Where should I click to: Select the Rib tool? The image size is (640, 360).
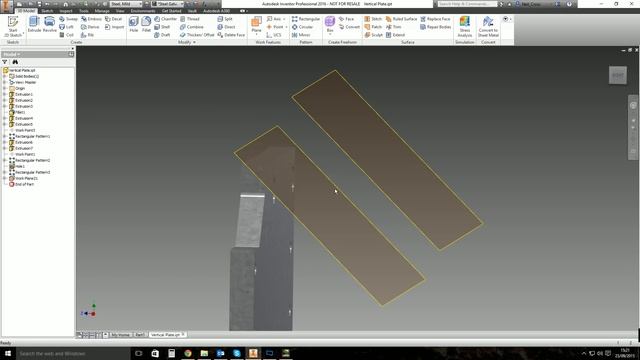pyautogui.click(x=87, y=35)
